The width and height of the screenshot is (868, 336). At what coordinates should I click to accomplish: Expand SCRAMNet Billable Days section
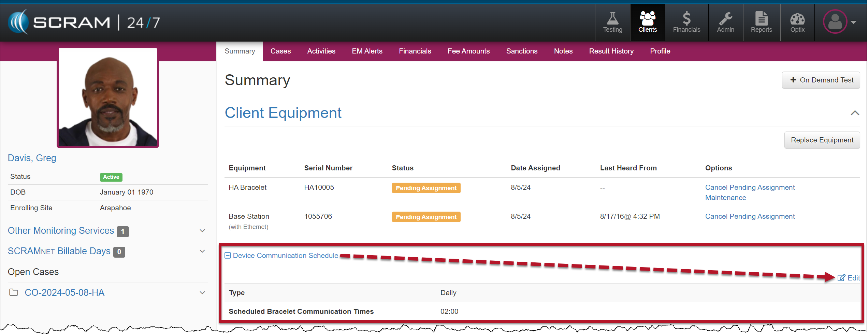pyautogui.click(x=202, y=251)
